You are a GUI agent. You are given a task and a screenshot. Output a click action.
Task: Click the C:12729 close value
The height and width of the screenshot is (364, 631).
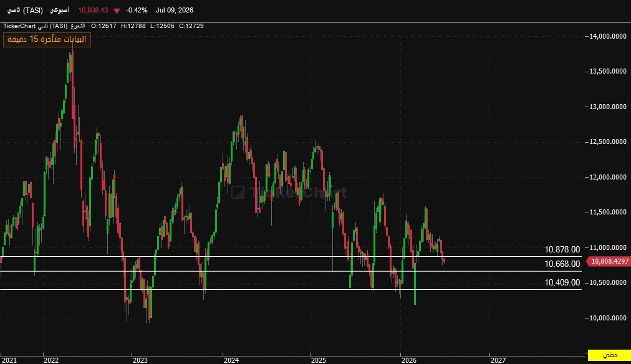191,26
